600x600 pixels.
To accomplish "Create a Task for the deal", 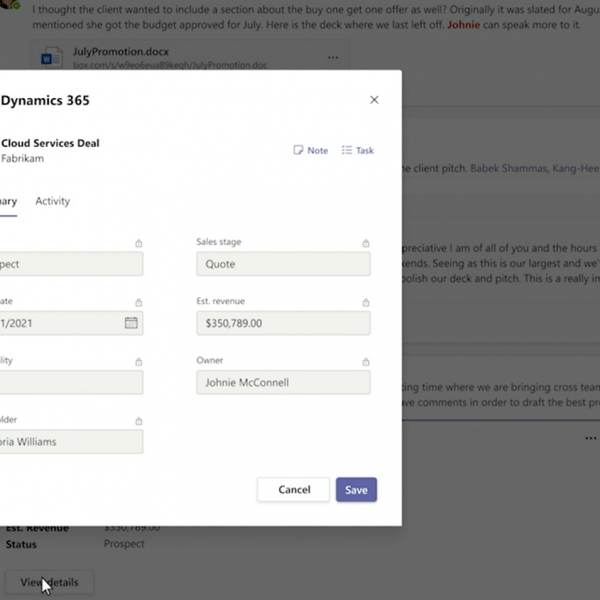I will [x=357, y=150].
